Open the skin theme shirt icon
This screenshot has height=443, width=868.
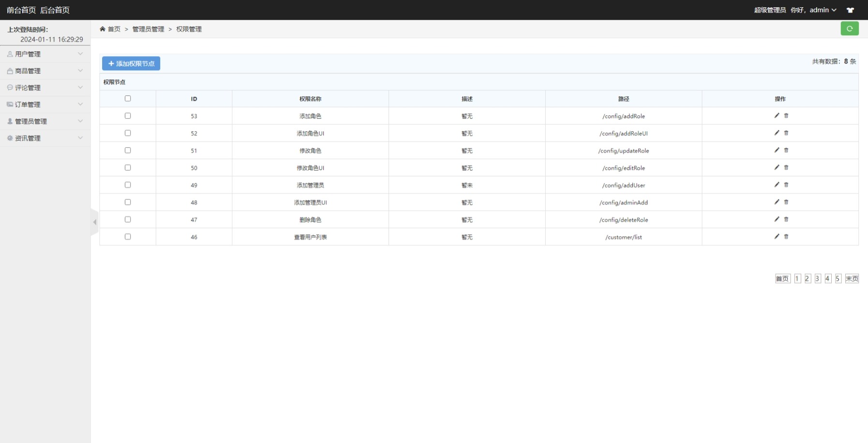850,10
